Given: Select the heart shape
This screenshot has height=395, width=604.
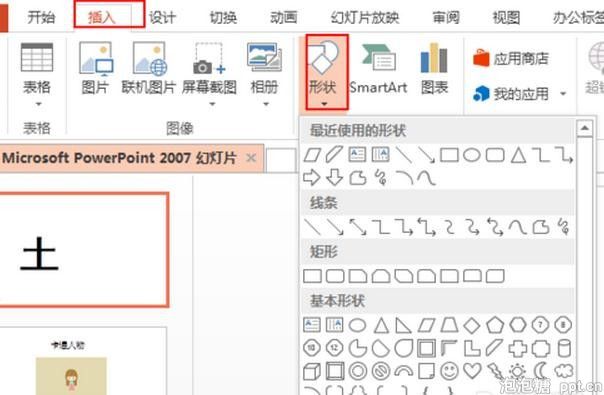Looking at the screenshot, I should coord(472,371).
